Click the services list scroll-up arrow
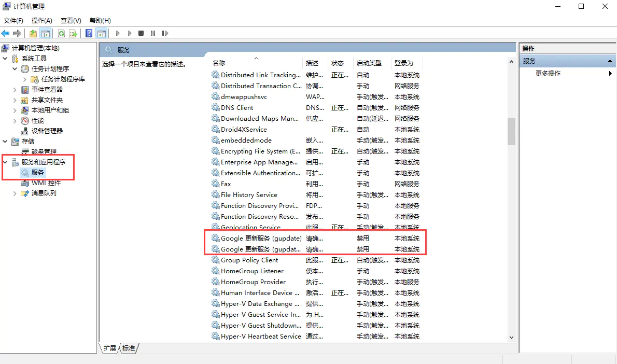Viewport: 617px width, 364px height. point(511,62)
